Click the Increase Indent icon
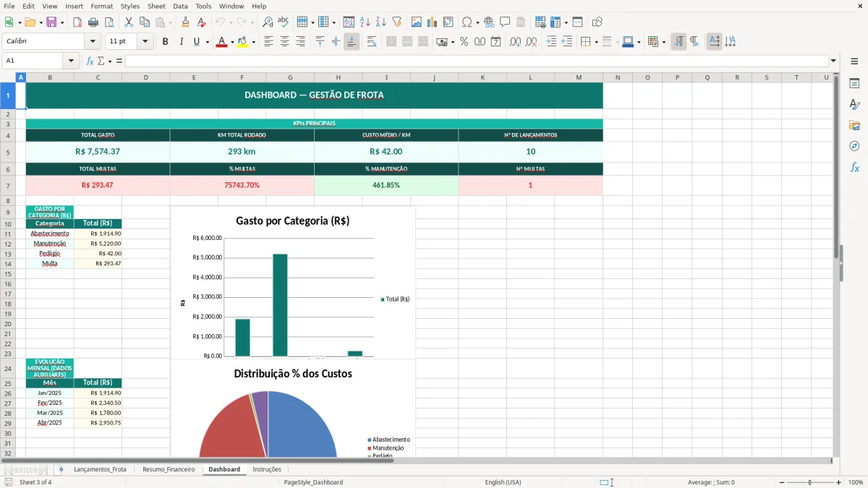868x488 pixels. (x=551, y=42)
